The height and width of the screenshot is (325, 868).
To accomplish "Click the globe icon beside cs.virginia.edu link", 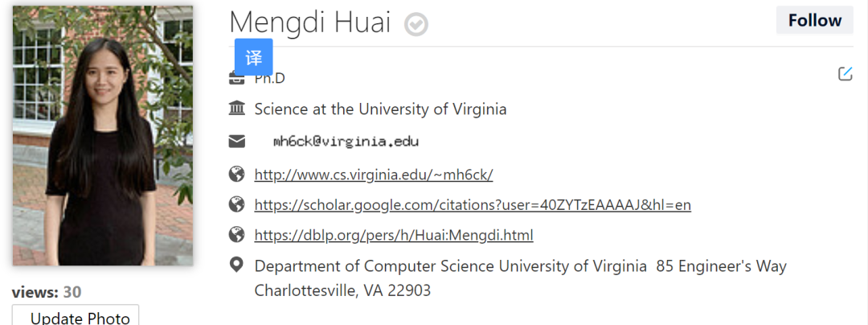I will point(236,174).
